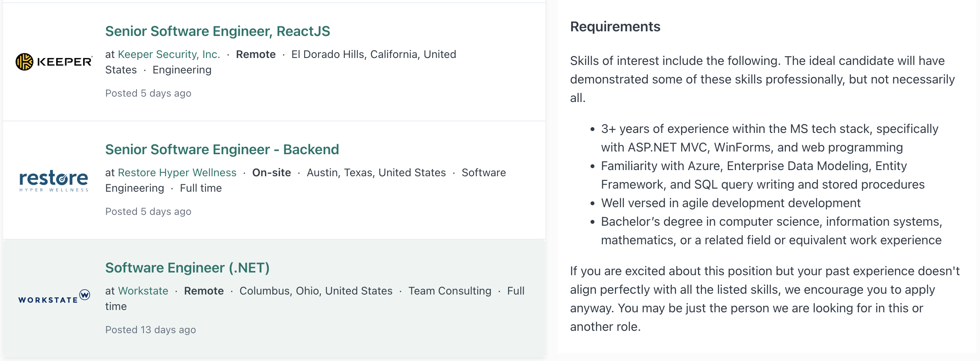Click the Team Consulting department text
The image size is (980, 361).
coord(450,291)
